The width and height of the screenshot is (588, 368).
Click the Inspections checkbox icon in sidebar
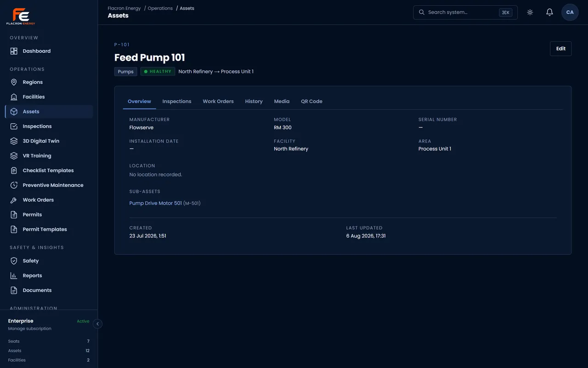click(x=14, y=126)
